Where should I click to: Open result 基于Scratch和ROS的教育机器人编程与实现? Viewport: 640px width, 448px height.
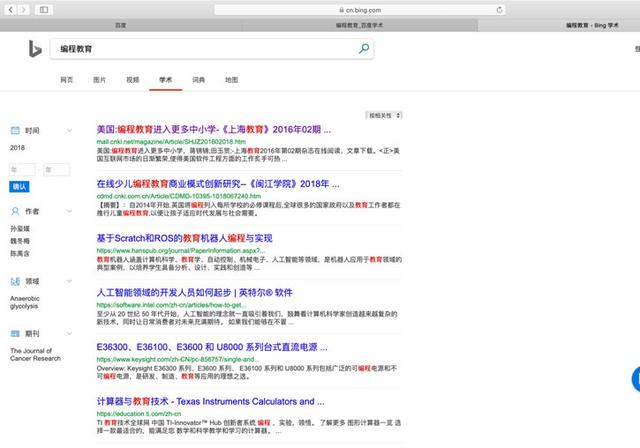point(184,238)
